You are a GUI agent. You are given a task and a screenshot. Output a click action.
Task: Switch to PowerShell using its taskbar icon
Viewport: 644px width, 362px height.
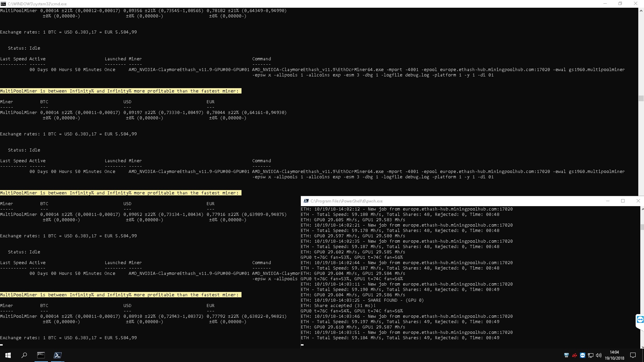coord(57,355)
